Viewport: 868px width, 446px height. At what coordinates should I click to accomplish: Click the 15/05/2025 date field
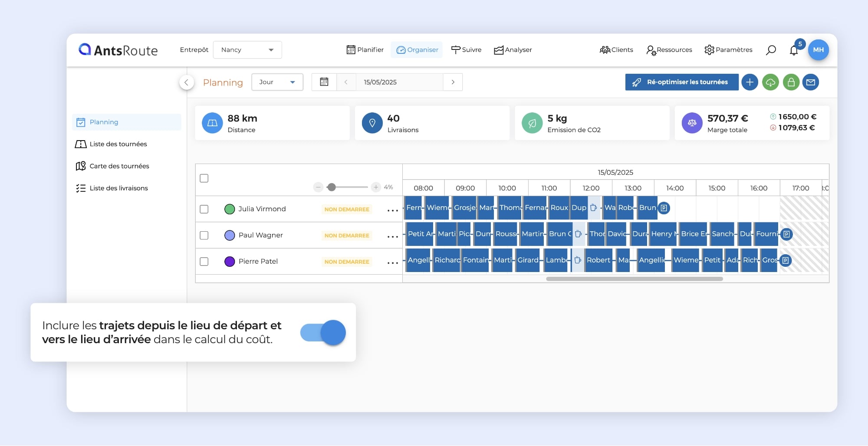tap(399, 82)
